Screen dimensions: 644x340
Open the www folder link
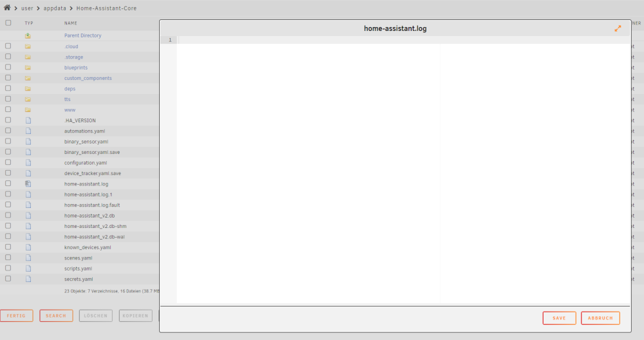point(70,110)
